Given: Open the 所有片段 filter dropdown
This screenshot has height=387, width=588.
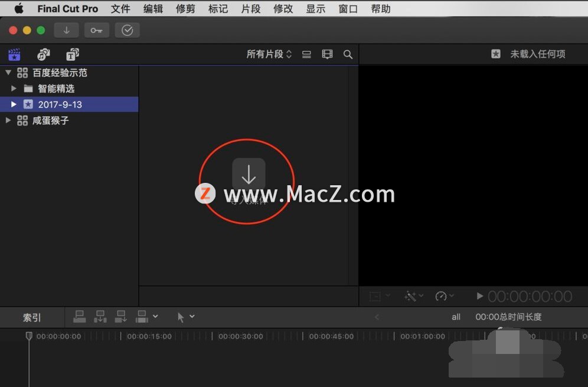Looking at the screenshot, I should [269, 54].
